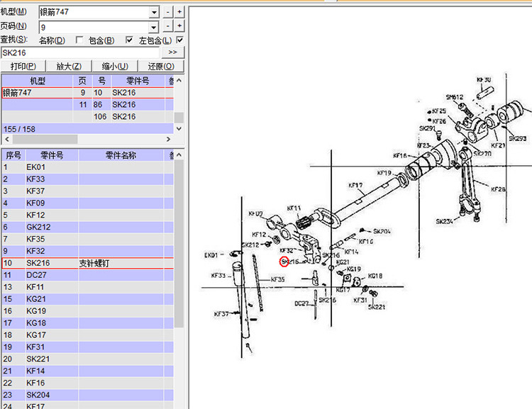
Task: Click the minus button beside 页码 field
Action: 168,26
